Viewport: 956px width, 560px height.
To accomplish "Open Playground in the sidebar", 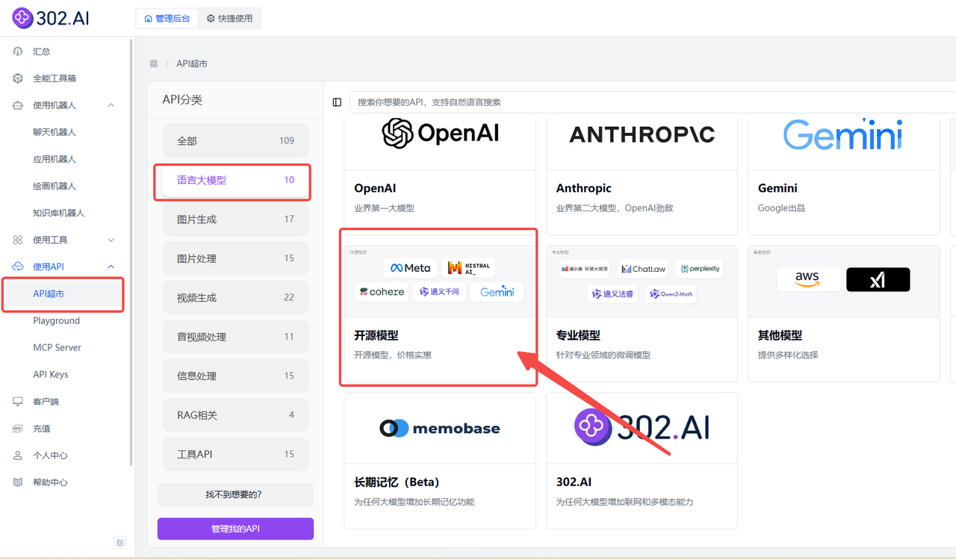I will tap(57, 320).
